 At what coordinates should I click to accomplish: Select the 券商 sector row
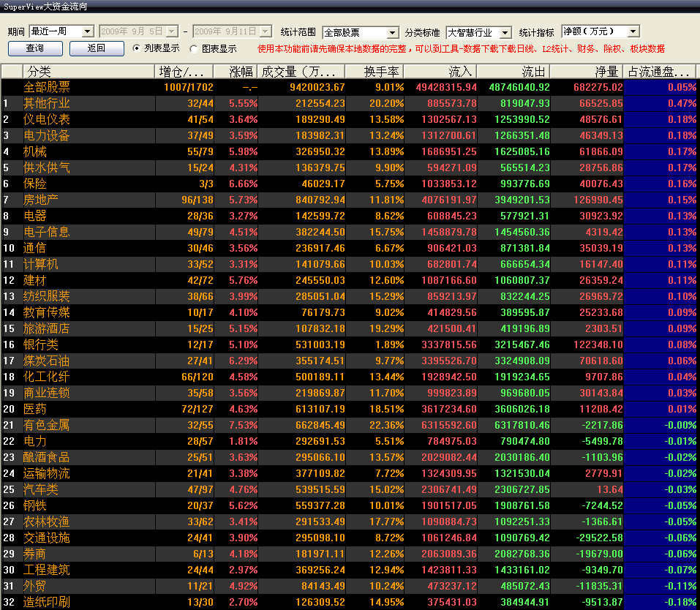point(34,554)
